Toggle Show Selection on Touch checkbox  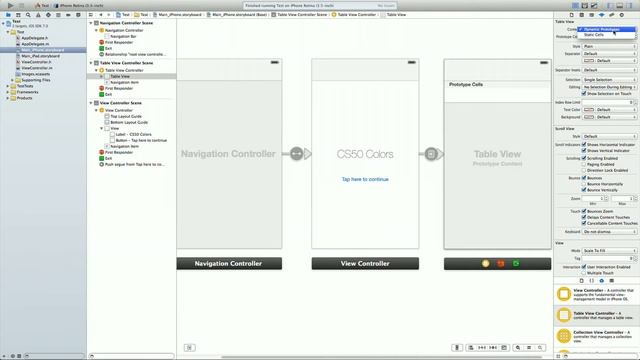(x=584, y=93)
